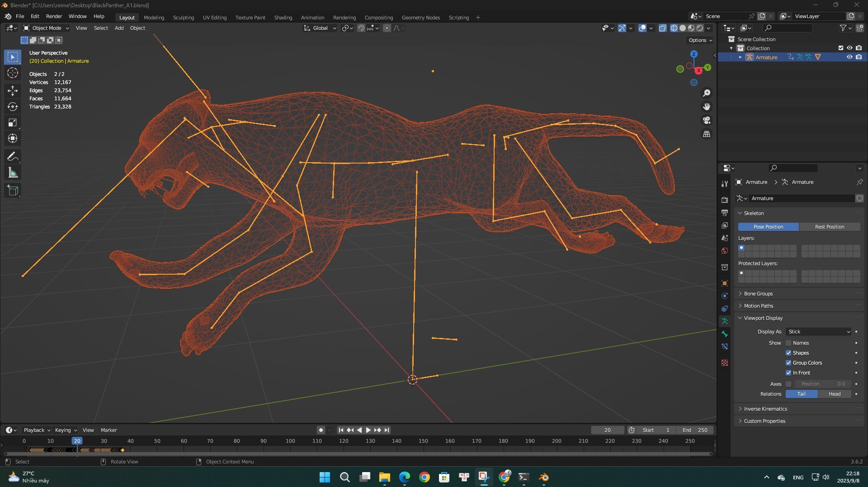Expand Inverse Kinematics panel
The width and height of the screenshot is (868, 487).
(x=765, y=409)
